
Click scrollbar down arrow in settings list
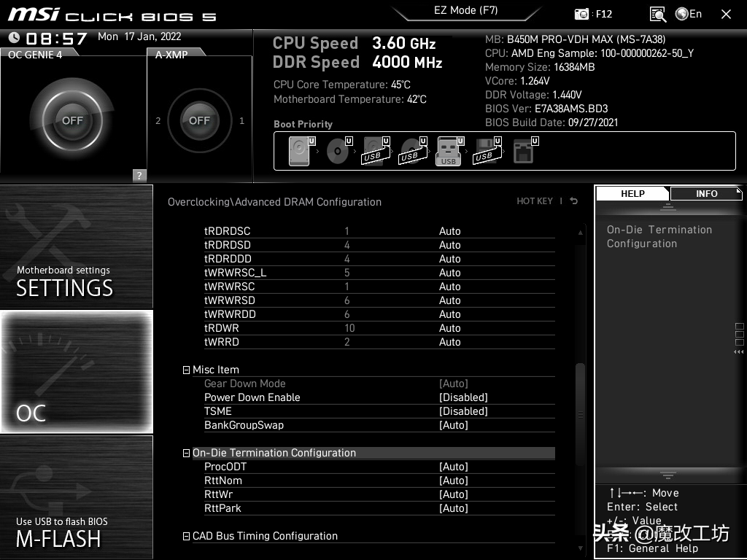click(580, 548)
